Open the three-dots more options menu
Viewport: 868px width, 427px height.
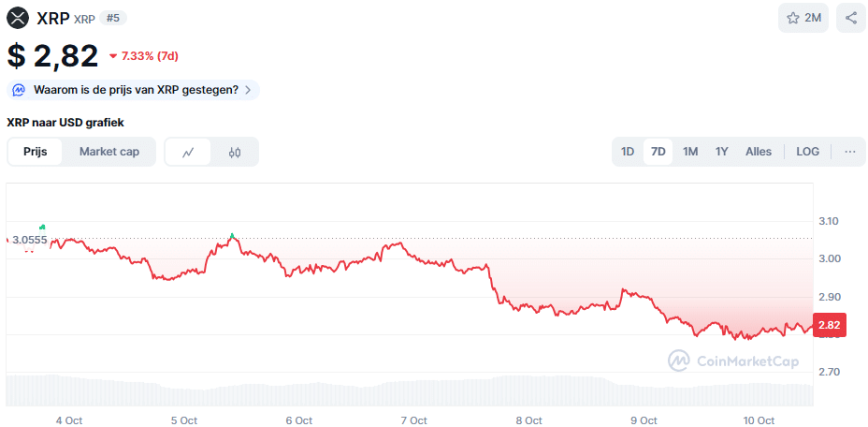[x=849, y=152]
